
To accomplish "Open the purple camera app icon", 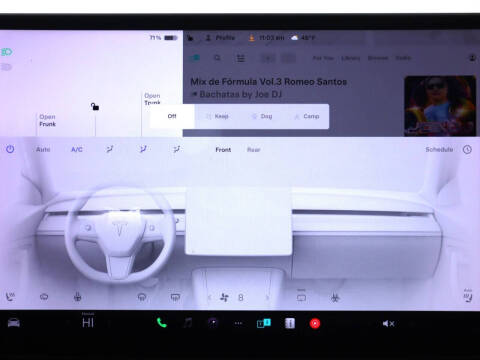I will click(x=213, y=323).
